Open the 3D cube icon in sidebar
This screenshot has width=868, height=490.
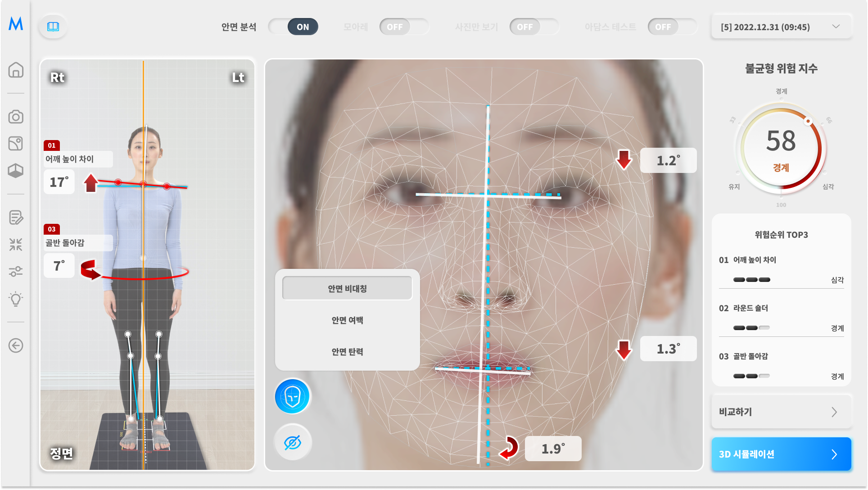pyautogui.click(x=16, y=171)
